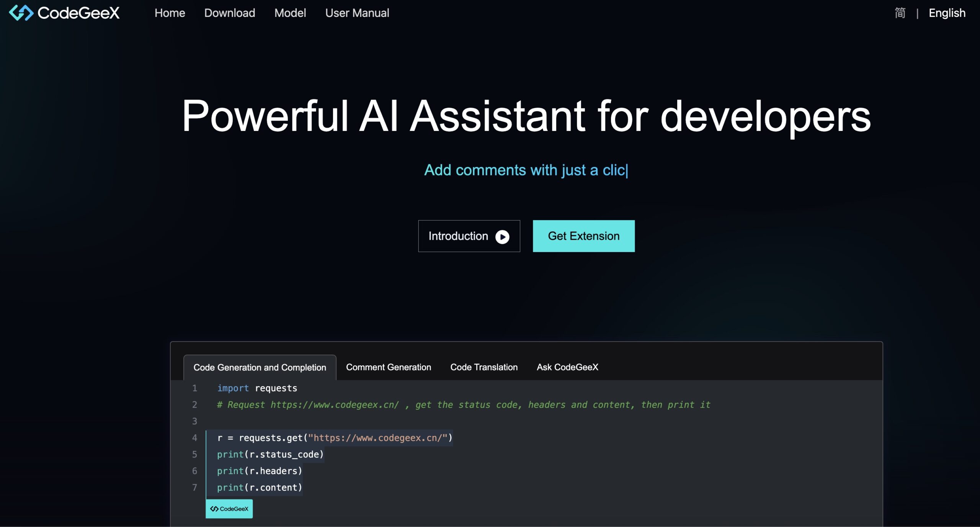Open the Ask CodeGeeX tab
The width and height of the screenshot is (980, 527).
[x=567, y=367]
